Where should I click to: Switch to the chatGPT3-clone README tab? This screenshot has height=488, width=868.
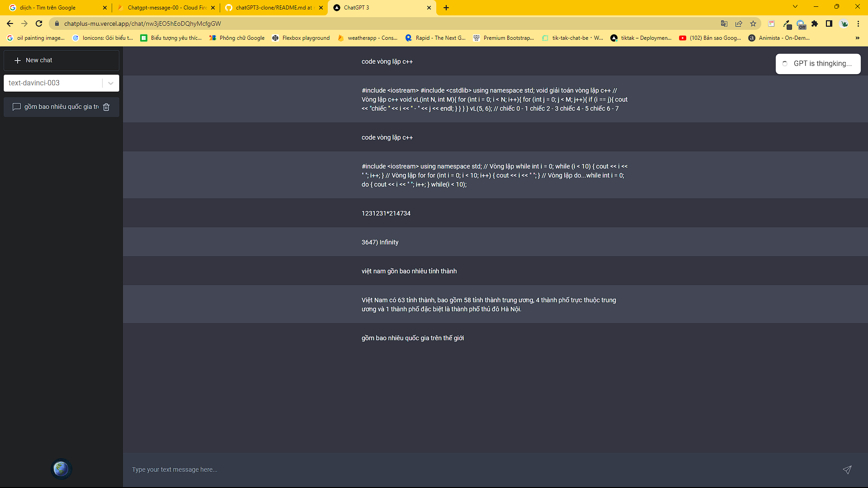274,8
